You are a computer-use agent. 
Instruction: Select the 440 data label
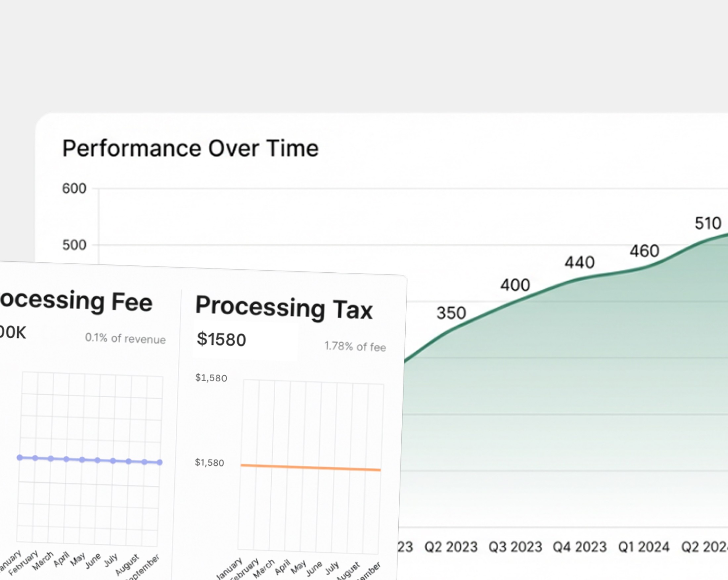579,263
